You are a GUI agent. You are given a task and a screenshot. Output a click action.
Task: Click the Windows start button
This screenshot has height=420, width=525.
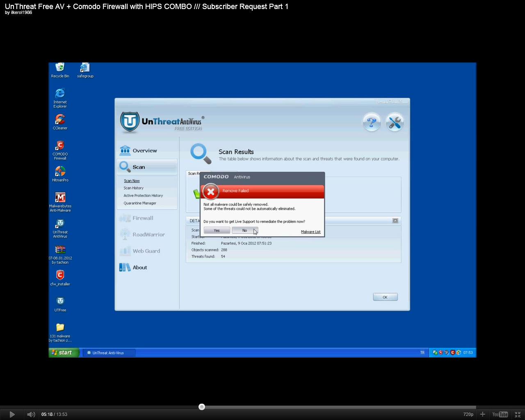coord(62,352)
